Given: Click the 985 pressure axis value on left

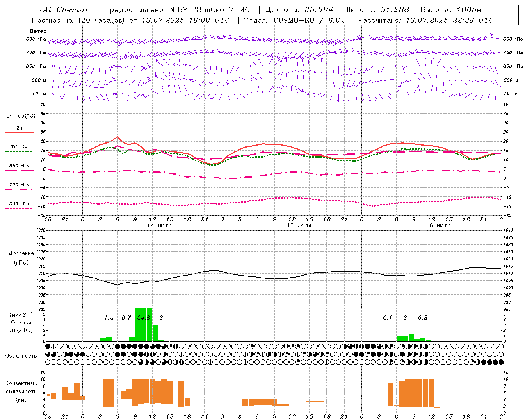Looking at the screenshot, I should coord(42,309).
